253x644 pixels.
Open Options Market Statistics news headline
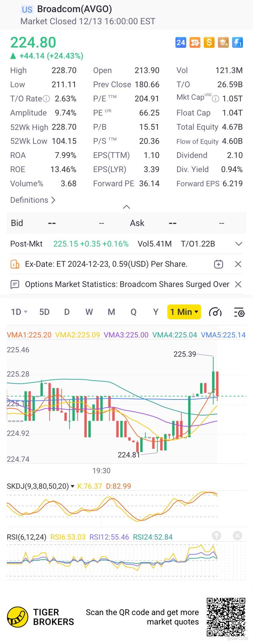coord(127,284)
